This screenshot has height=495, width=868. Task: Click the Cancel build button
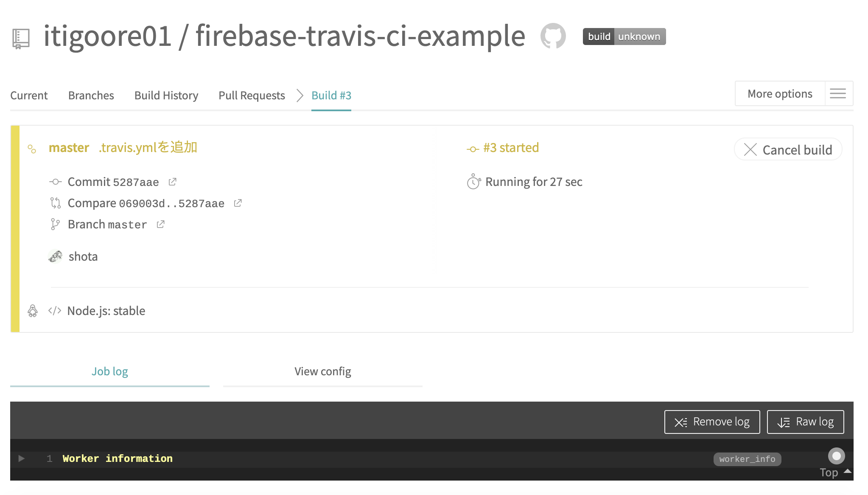788,150
